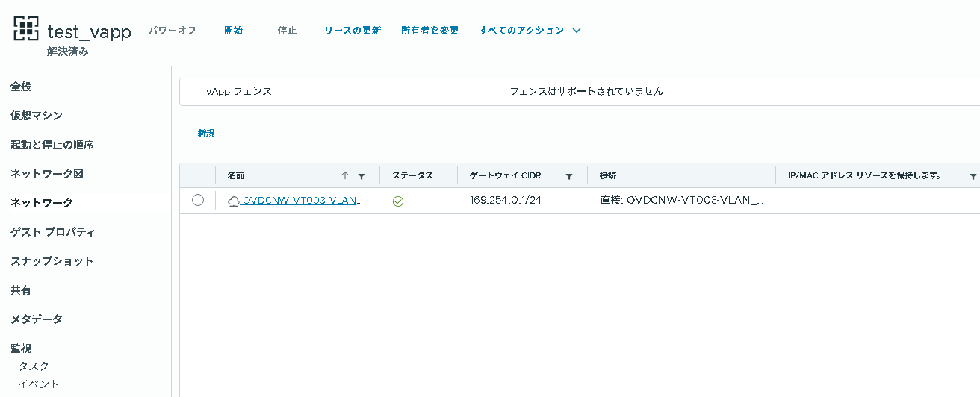Screen dimensions: 980x397
Task: Open the filter icon in 名前 column
Action: point(362,176)
